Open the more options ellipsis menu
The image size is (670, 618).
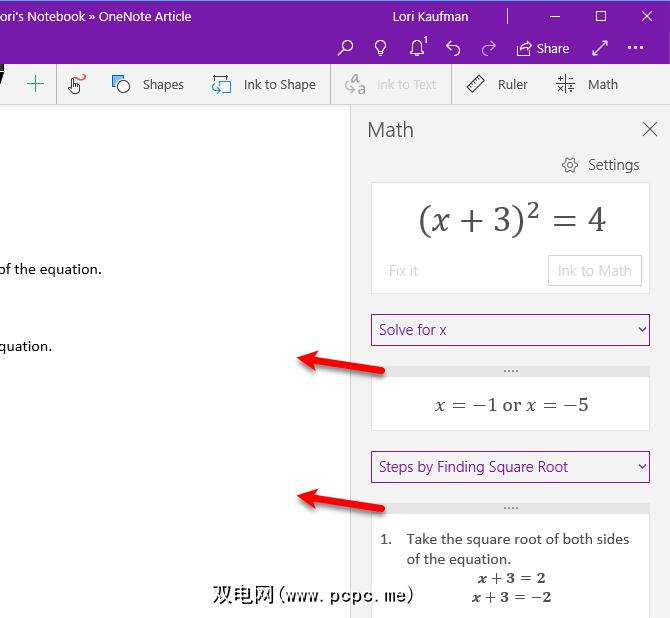[x=635, y=48]
